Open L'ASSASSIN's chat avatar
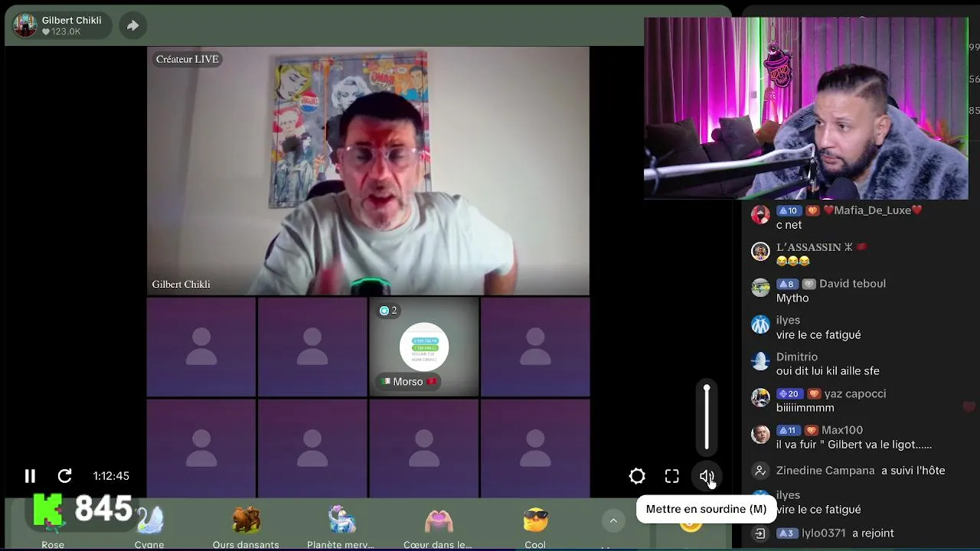 pyautogui.click(x=760, y=251)
